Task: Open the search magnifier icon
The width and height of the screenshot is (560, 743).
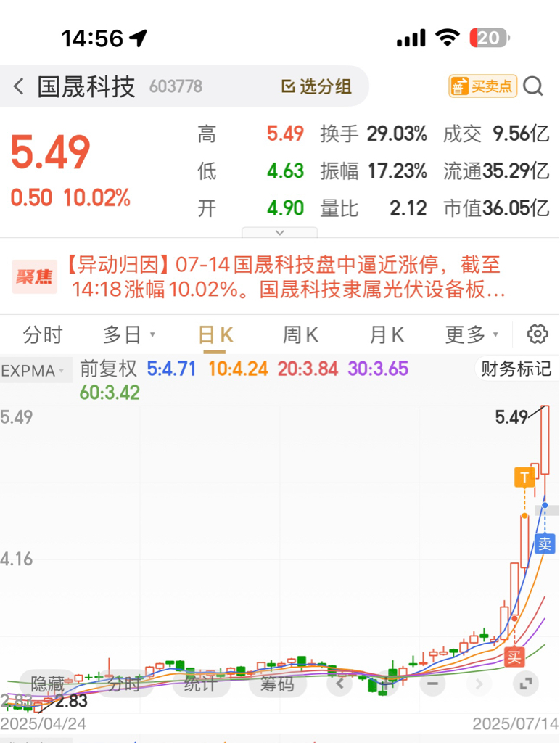Action: click(533, 86)
